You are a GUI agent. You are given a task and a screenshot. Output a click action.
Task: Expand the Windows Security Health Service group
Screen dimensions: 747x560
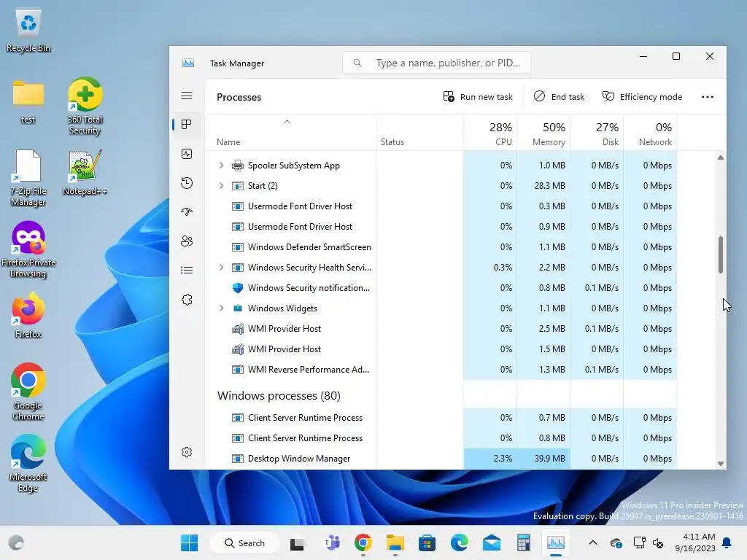(221, 267)
